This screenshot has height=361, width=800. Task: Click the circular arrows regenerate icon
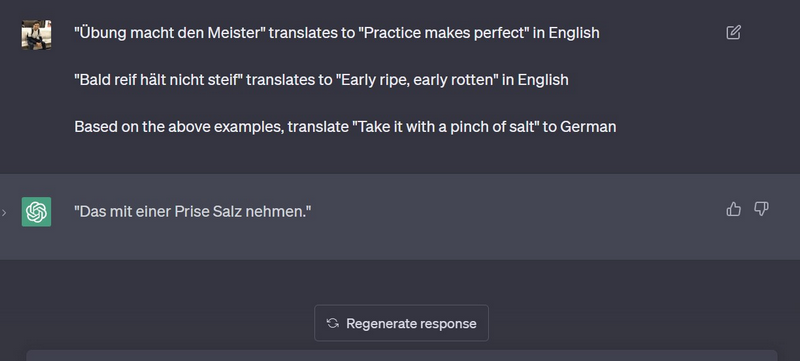(x=333, y=323)
